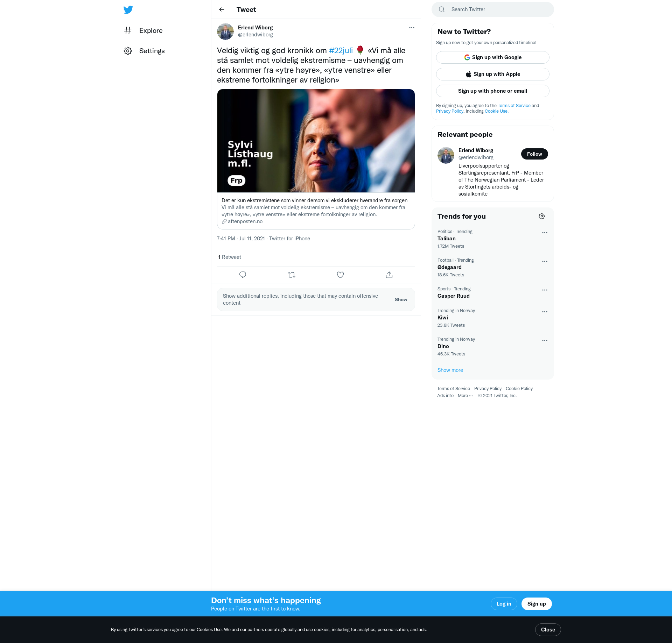Image resolution: width=672 pixels, height=643 pixels.
Task: Click the share tweet icon
Action: [x=389, y=275]
